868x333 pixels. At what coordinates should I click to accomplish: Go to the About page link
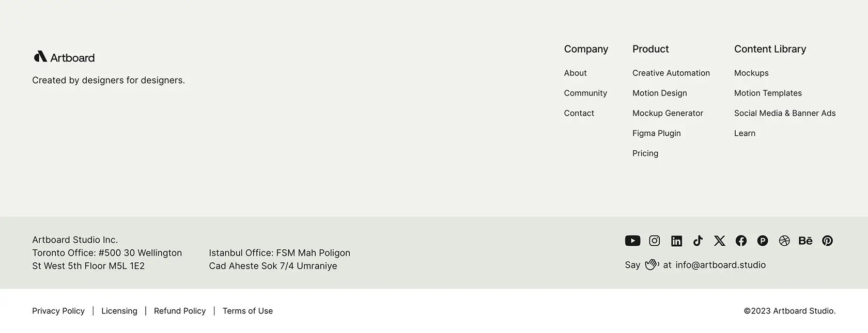tap(575, 73)
